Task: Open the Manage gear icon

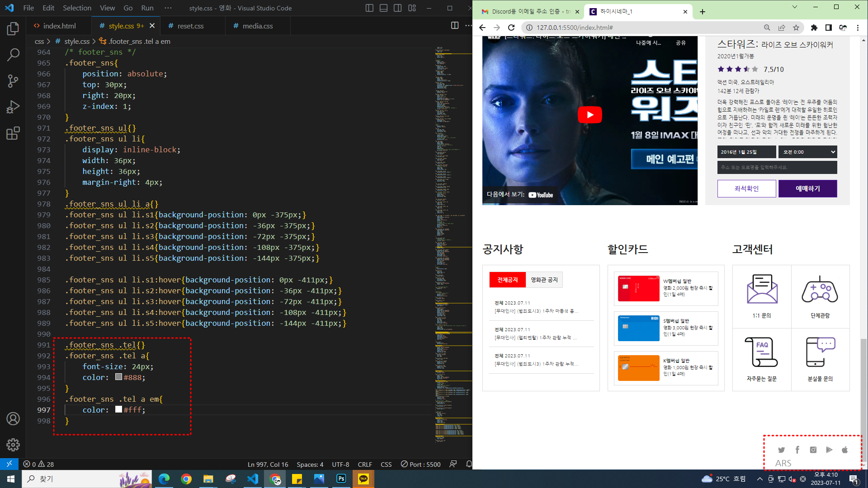Action: tap(13, 445)
